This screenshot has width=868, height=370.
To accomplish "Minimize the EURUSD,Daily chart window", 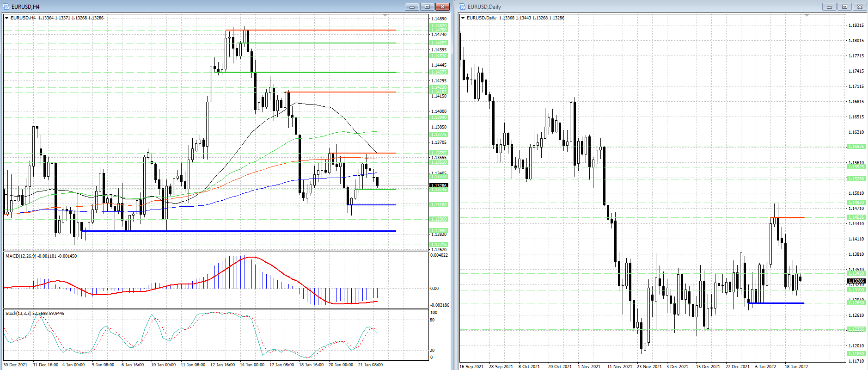I will [x=829, y=6].
